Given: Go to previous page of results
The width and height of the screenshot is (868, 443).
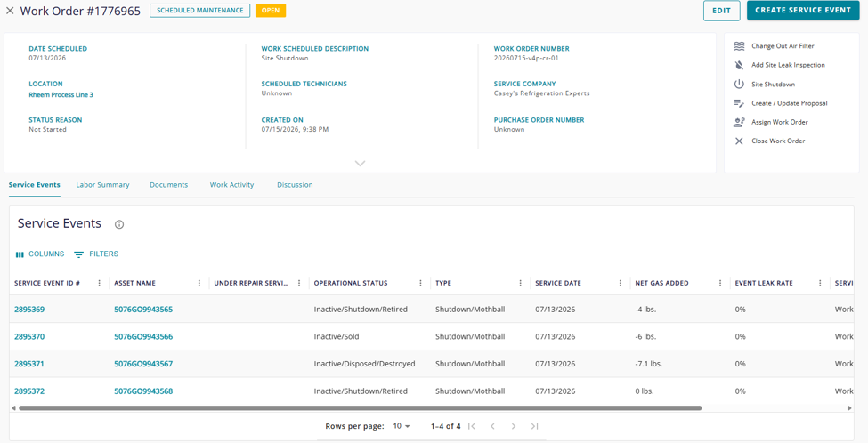Looking at the screenshot, I should (492, 426).
